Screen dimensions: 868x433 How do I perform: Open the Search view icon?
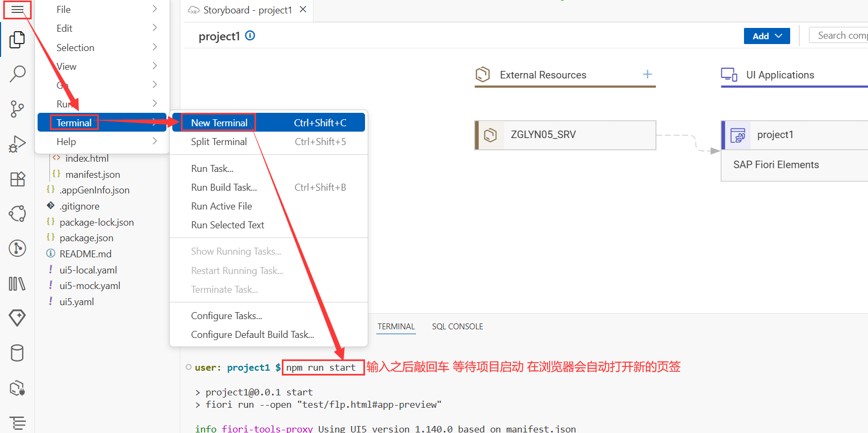[17, 74]
